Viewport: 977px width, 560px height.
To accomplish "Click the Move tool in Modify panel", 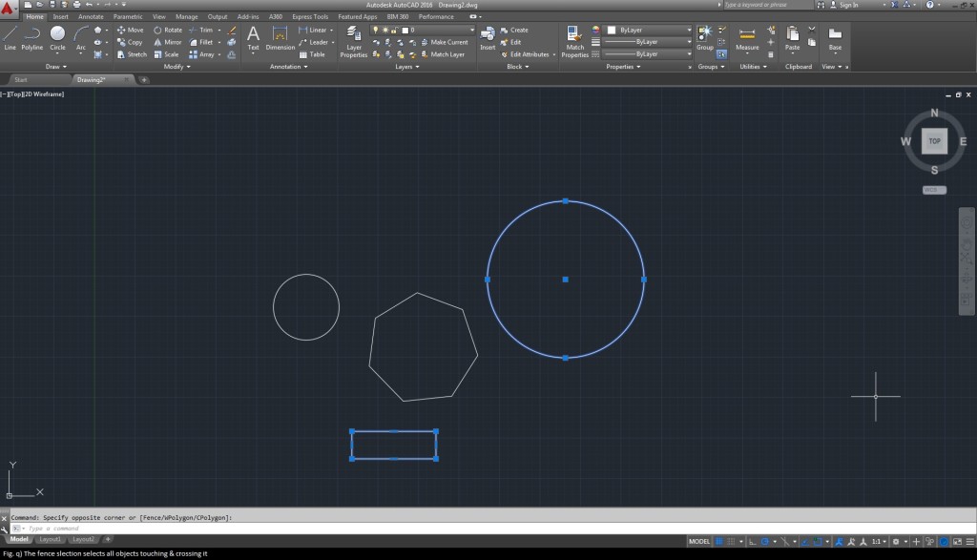I will pos(130,30).
